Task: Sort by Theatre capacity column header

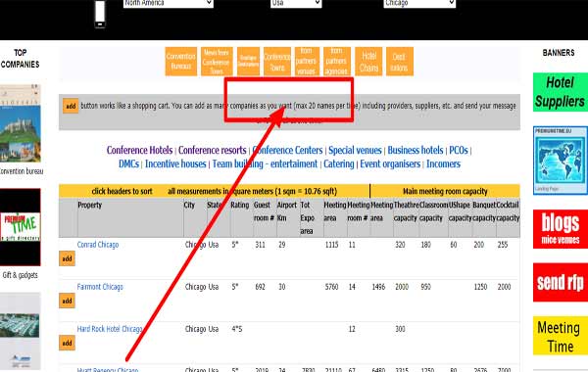Action: (406, 211)
